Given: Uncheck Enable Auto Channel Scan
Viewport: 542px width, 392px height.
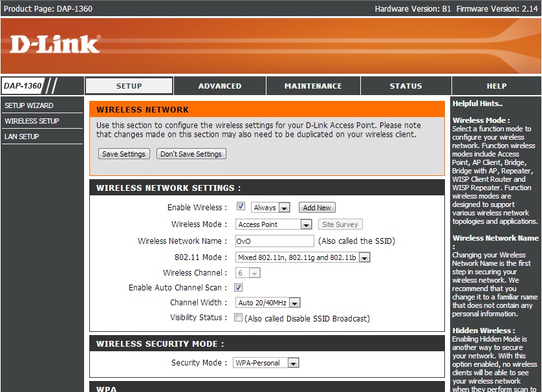Looking at the screenshot, I should pos(238,287).
